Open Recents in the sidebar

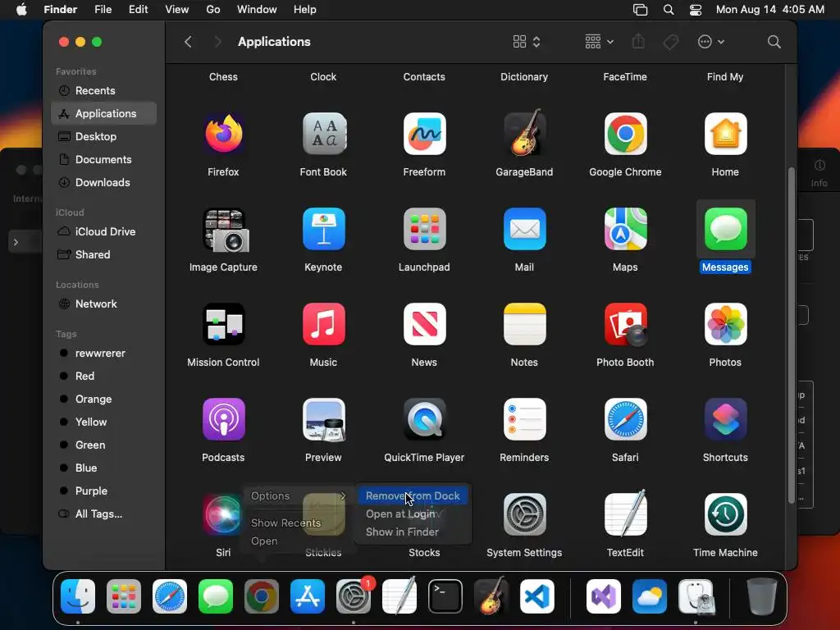coord(104,90)
